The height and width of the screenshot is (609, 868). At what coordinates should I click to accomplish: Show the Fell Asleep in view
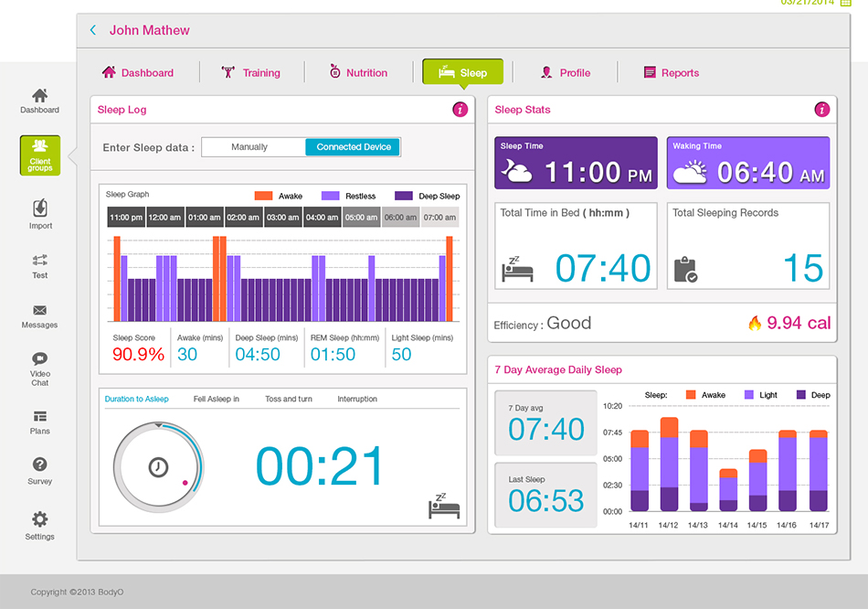tap(216, 400)
